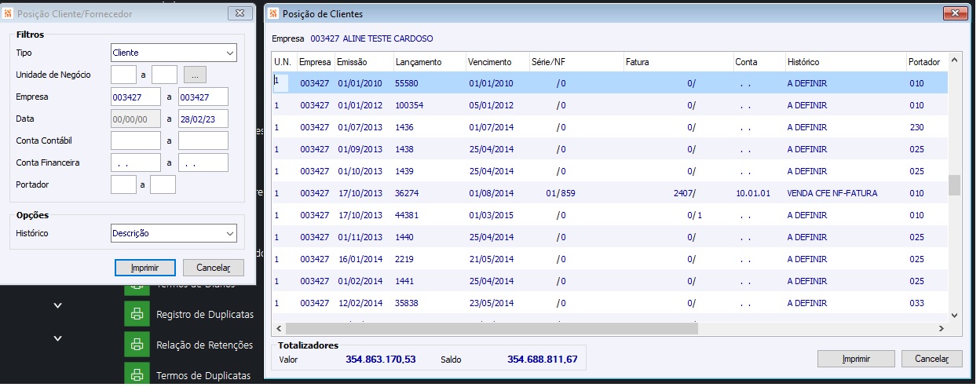Expand the lower chevron in the dark sidebar
980x387 pixels.
click(57, 338)
